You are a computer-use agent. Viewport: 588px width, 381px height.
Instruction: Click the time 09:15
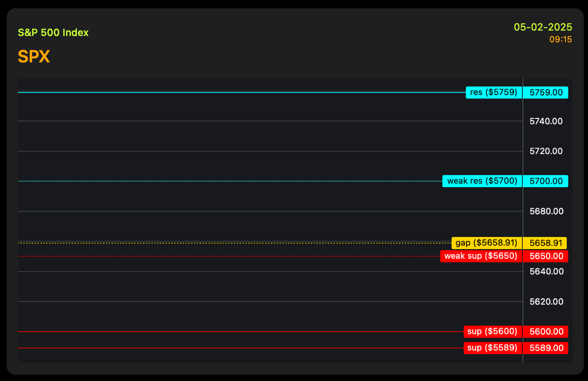point(560,39)
